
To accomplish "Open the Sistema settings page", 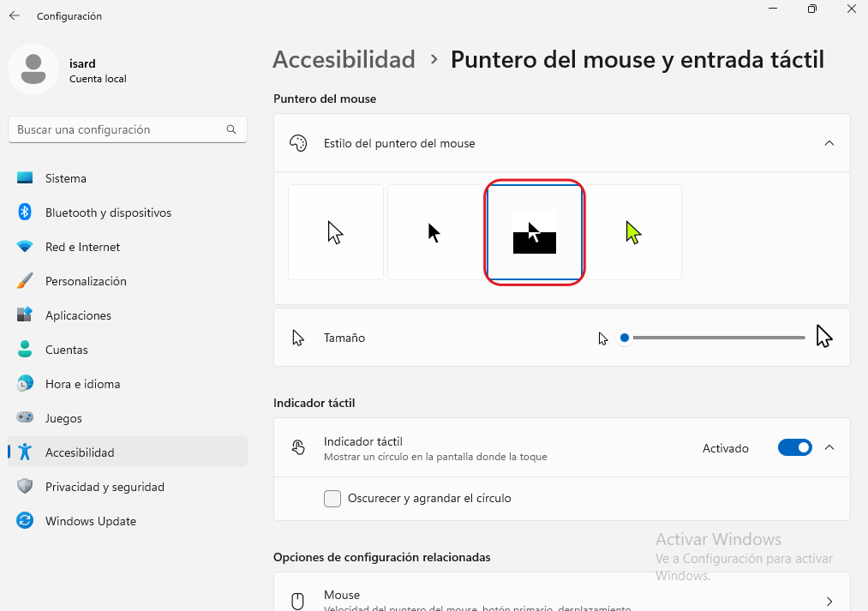I will click(66, 178).
